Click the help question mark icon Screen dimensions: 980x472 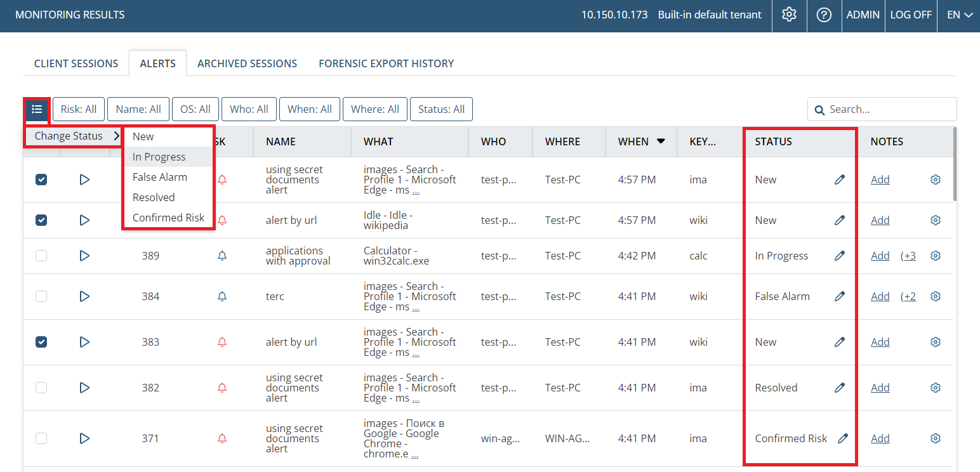pos(824,15)
